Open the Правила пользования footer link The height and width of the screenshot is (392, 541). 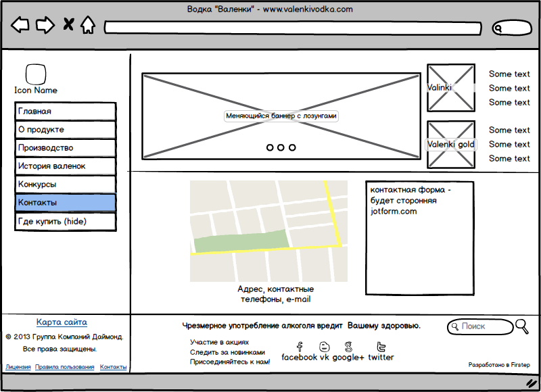coord(65,367)
